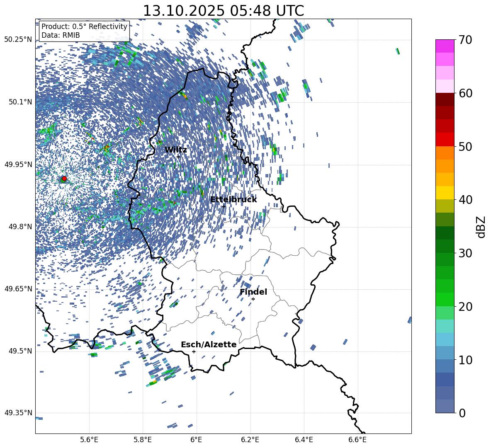Click the Wiltz city label
This screenshot has height=448, width=491.
(x=176, y=150)
